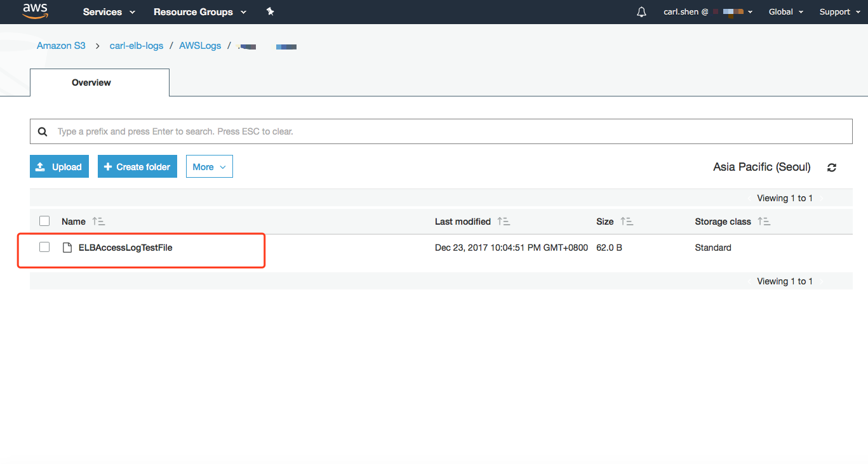Refresh the bucket listing
This screenshot has height=464, width=868.
click(x=832, y=168)
